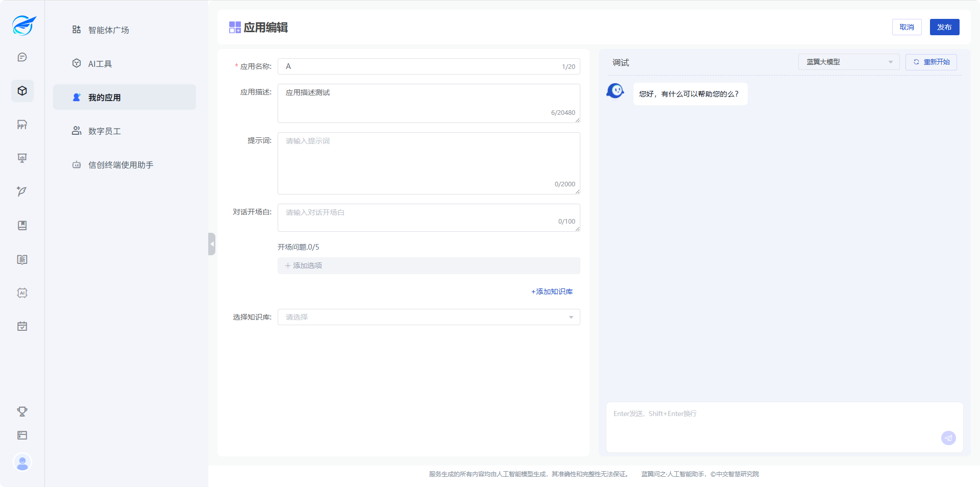The image size is (980, 487).
Task: Click the trophy icon in the sidebar
Action: pyautogui.click(x=22, y=411)
